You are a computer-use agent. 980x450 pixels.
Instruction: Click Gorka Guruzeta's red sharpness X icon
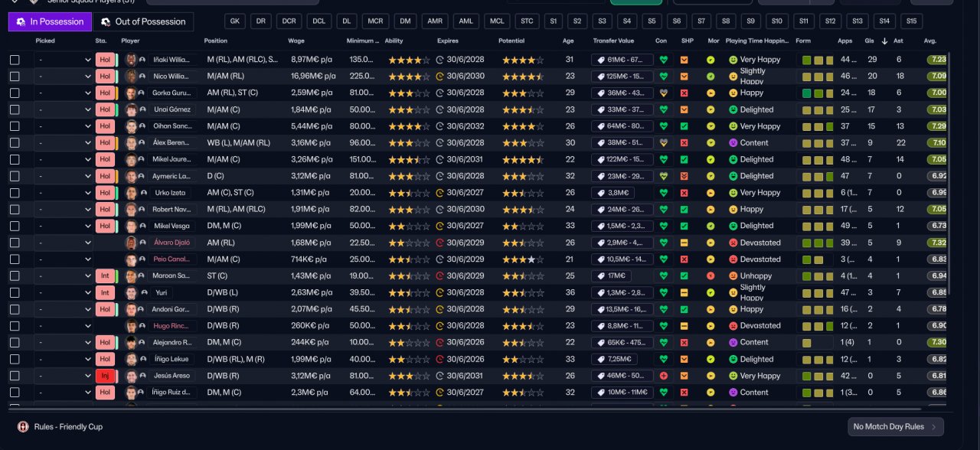point(684,93)
